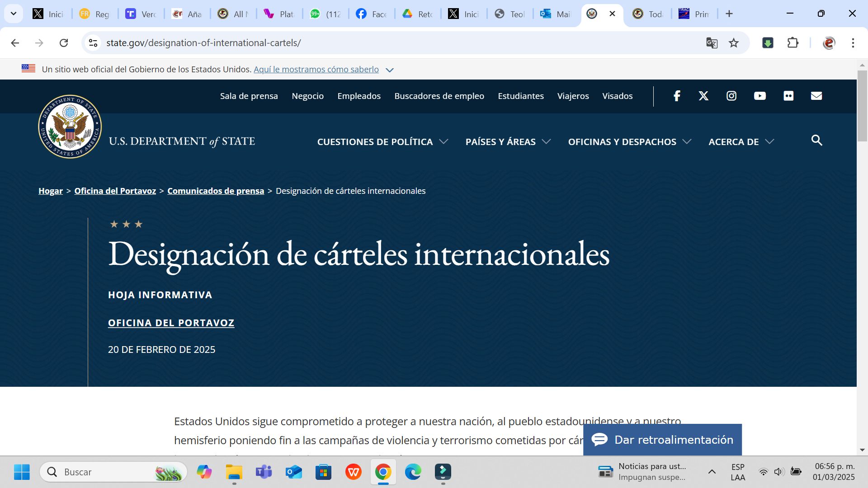The image size is (868, 488).
Task: Reload the current page
Action: pos(64,43)
